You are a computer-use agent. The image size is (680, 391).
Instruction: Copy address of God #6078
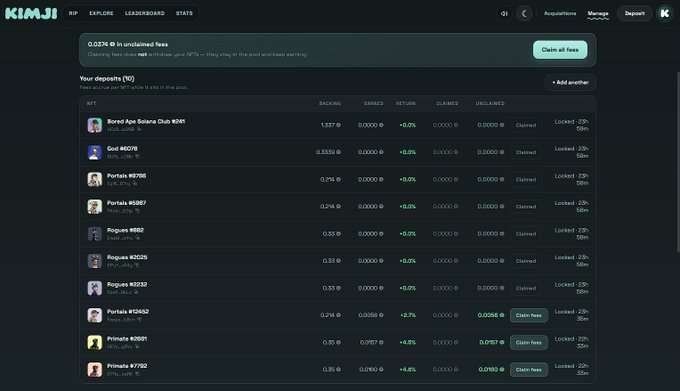[x=137, y=156]
